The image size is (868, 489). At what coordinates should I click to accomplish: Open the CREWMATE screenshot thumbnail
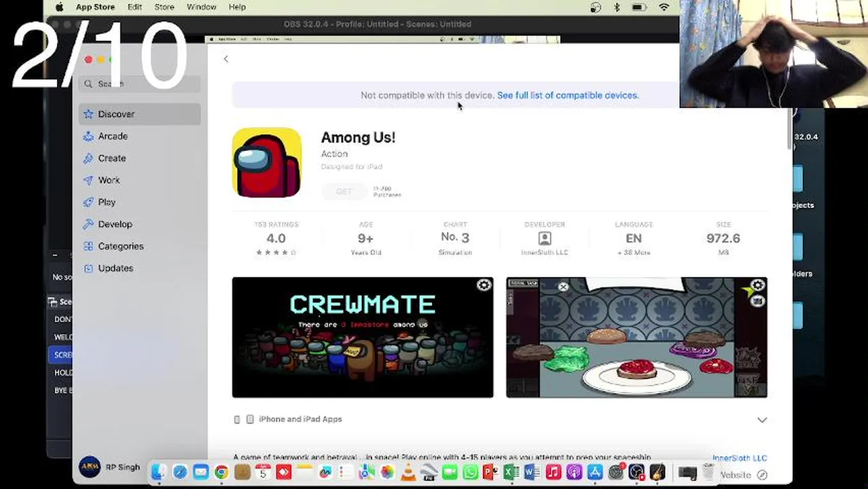(x=363, y=337)
